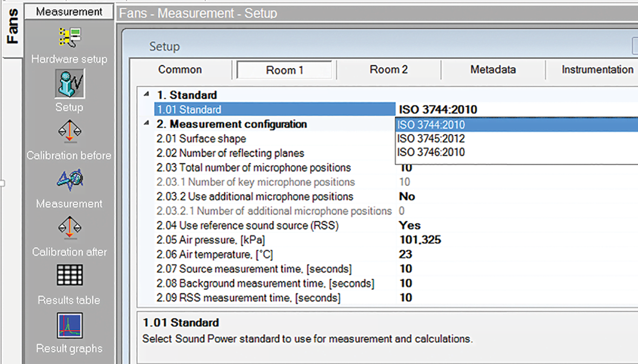Toggle Use additional microphone positions value No
This screenshot has height=364, width=638.
point(407,197)
